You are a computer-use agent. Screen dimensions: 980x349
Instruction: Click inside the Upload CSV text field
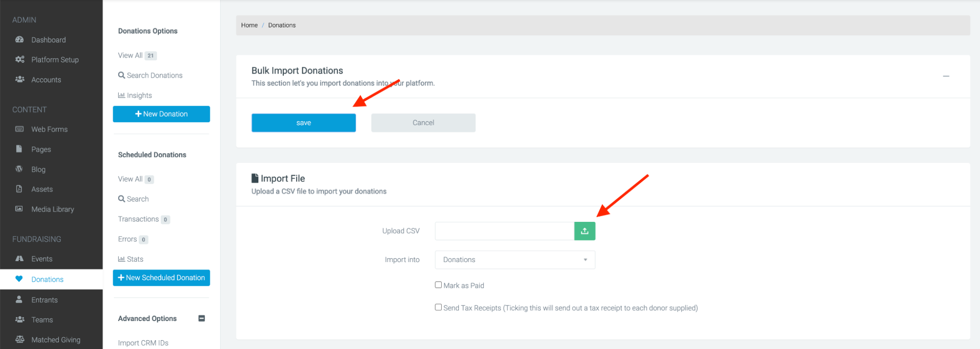click(x=504, y=231)
